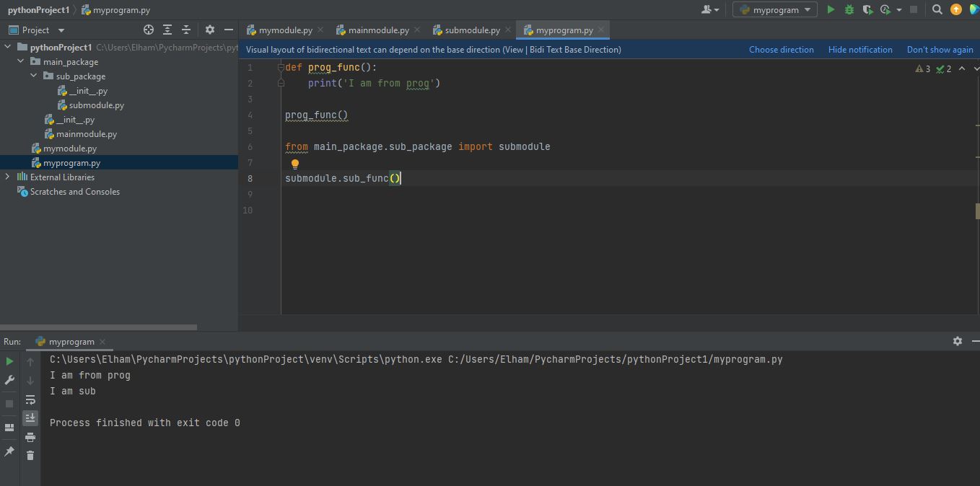
Task: Open mymodule.py in the project tree
Action: (x=69, y=148)
